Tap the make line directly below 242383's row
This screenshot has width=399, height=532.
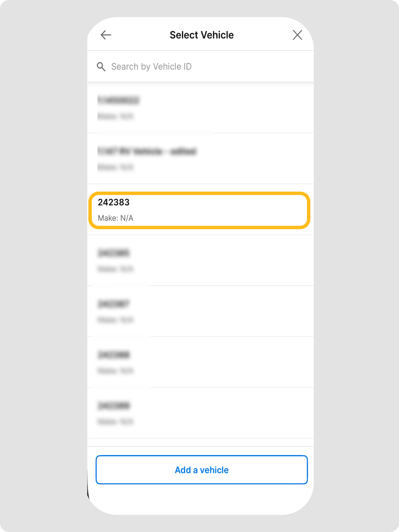point(115,269)
